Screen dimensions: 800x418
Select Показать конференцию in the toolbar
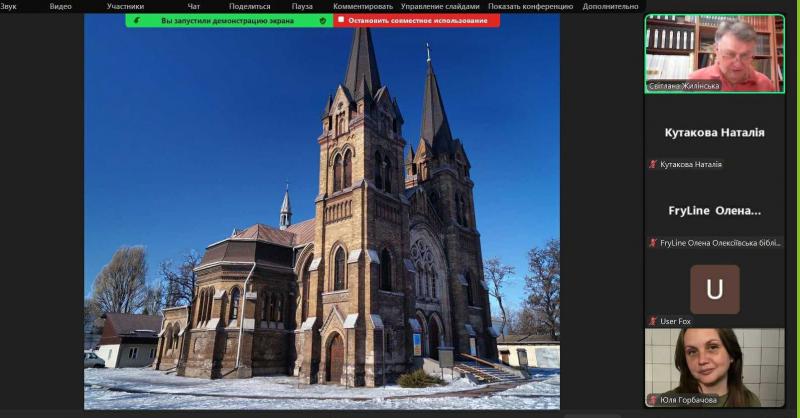point(530,7)
